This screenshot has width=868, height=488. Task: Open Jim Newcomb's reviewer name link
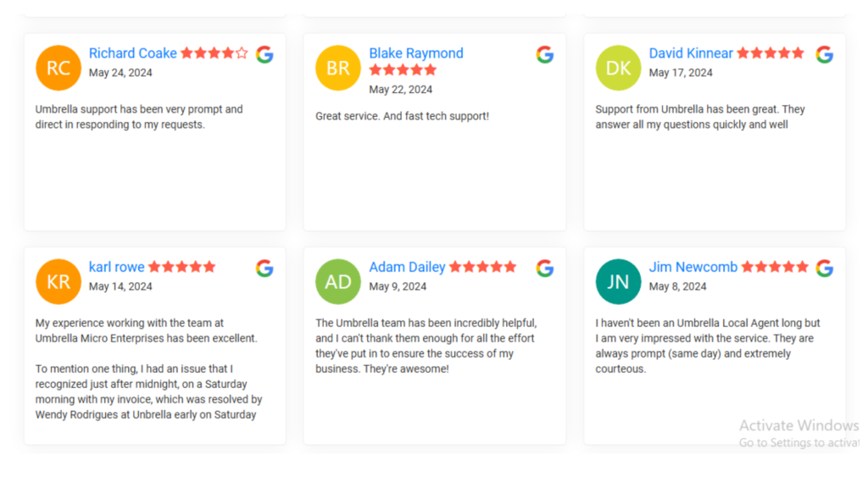(693, 267)
